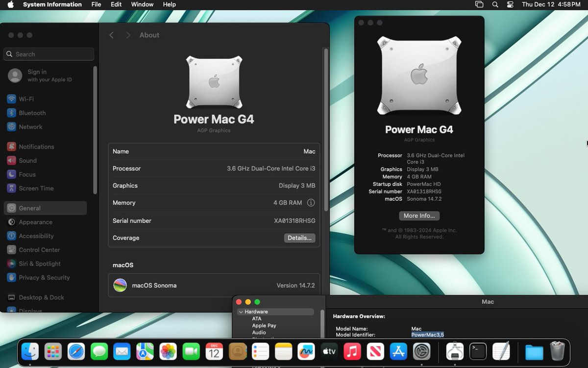Open Control Center in the menu bar
This screenshot has height=368, width=588.
pyautogui.click(x=510, y=4)
